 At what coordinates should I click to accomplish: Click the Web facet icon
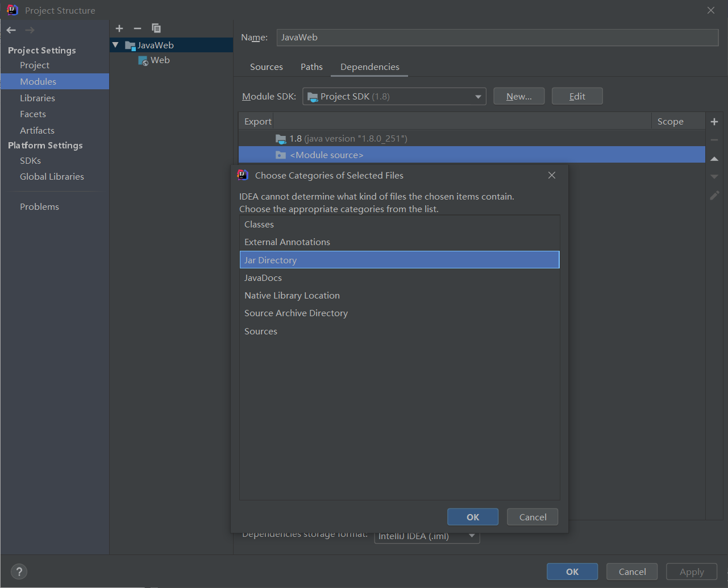(143, 60)
